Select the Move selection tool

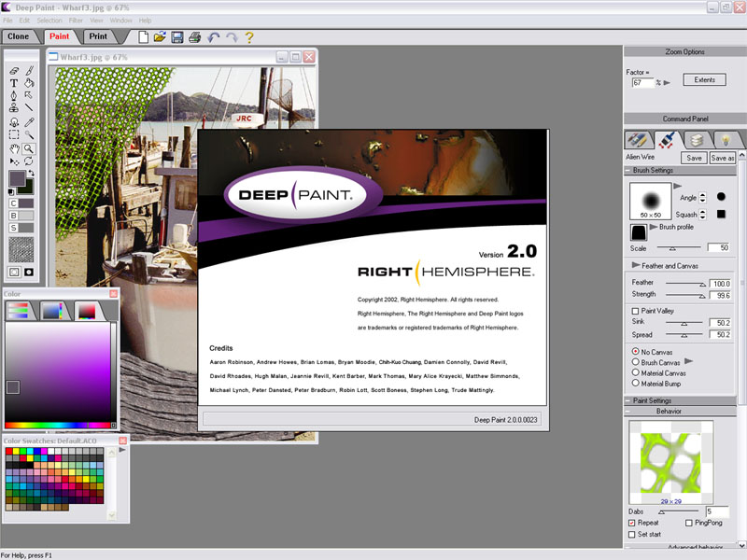[14, 161]
